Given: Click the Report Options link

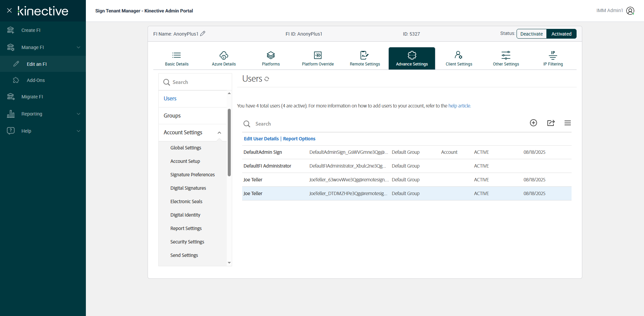Looking at the screenshot, I should [x=299, y=139].
